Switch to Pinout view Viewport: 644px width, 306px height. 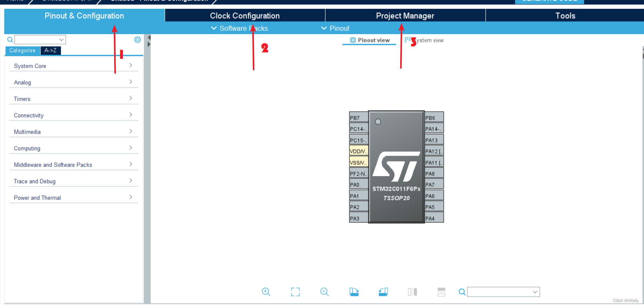click(369, 40)
